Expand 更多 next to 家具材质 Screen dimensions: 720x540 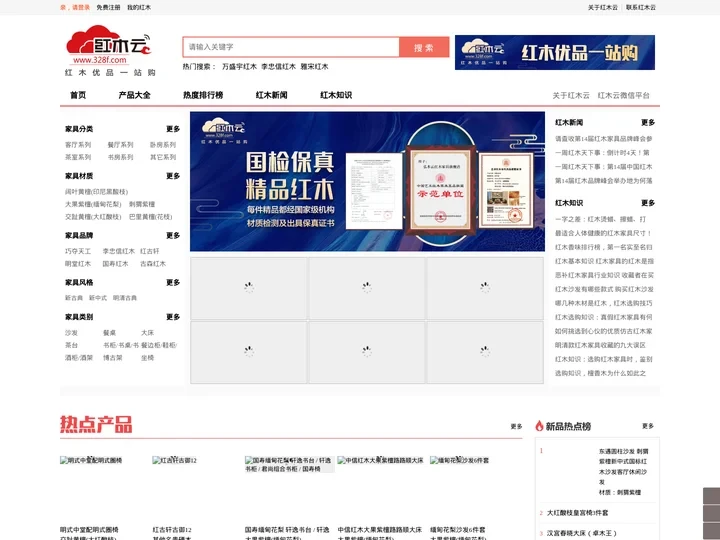pyautogui.click(x=173, y=176)
